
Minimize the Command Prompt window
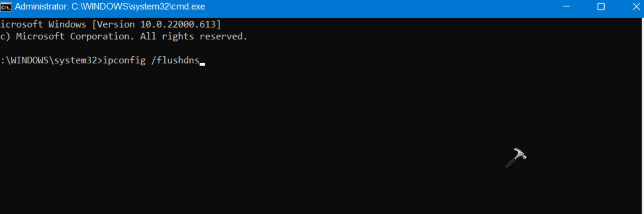pos(566,7)
